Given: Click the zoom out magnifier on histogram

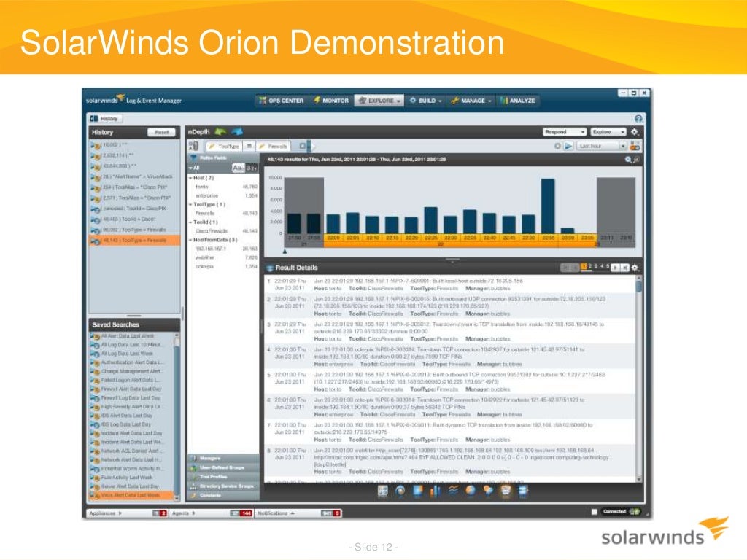Looking at the screenshot, I should pos(636,160).
